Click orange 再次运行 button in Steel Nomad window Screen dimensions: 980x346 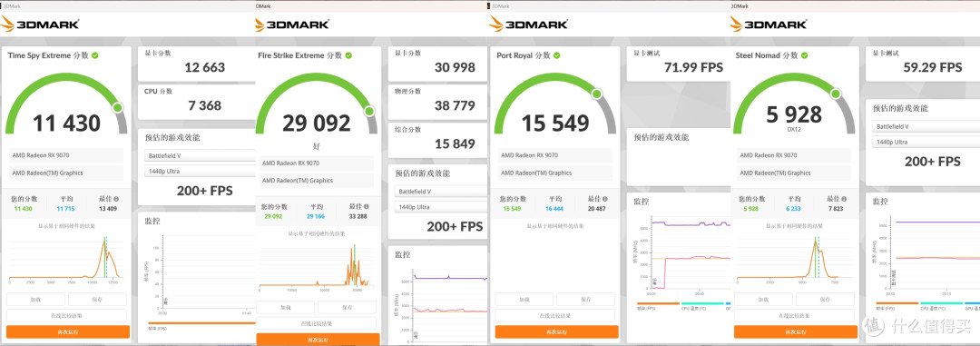coord(795,331)
